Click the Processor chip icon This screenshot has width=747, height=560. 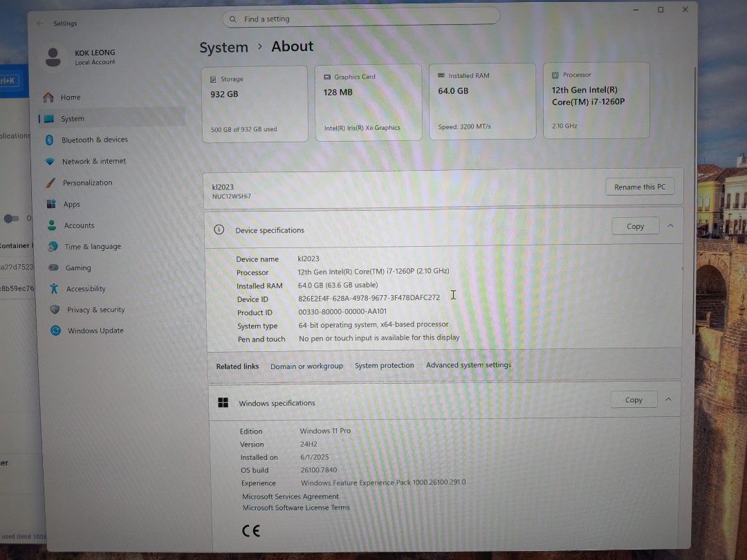tap(555, 75)
